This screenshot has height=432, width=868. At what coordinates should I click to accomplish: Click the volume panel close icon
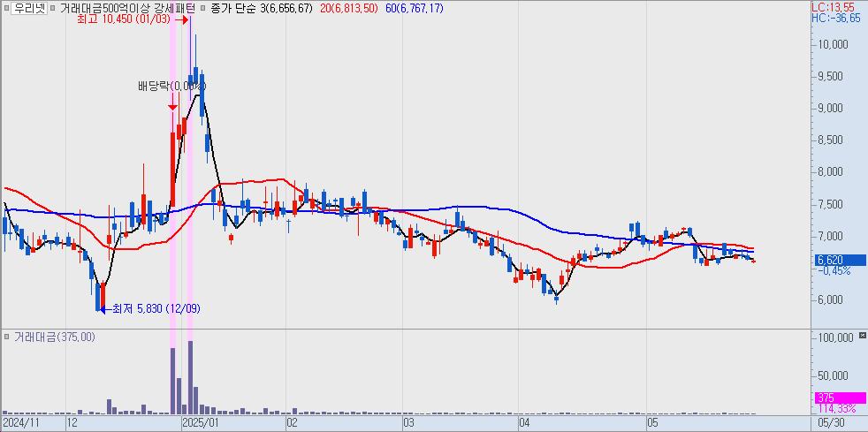tap(862, 336)
